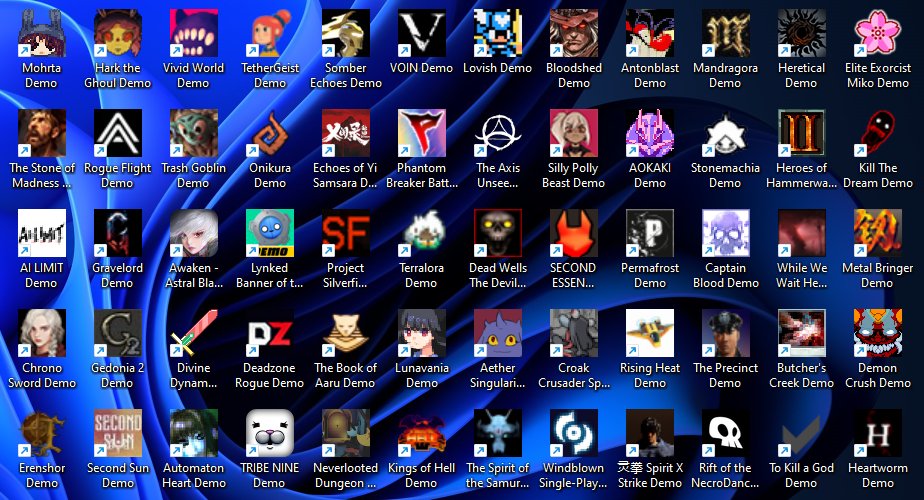Open the Trash Goblin Demo shortcut

(x=193, y=133)
